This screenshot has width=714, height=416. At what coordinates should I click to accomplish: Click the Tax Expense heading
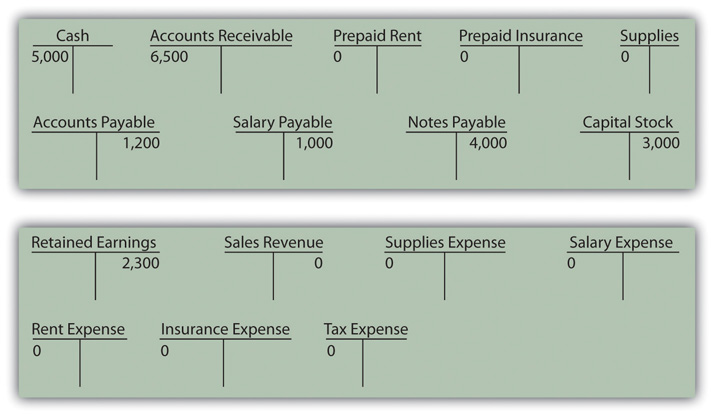tap(366, 329)
